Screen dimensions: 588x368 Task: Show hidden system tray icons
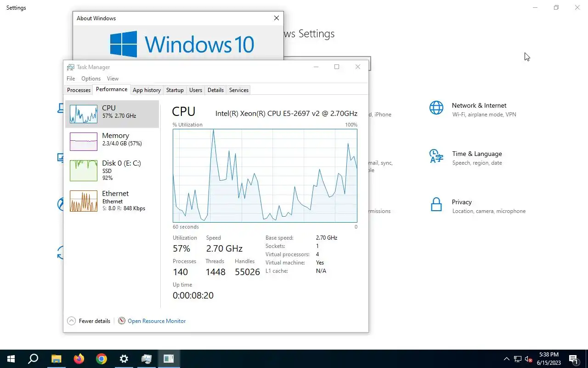(507, 359)
